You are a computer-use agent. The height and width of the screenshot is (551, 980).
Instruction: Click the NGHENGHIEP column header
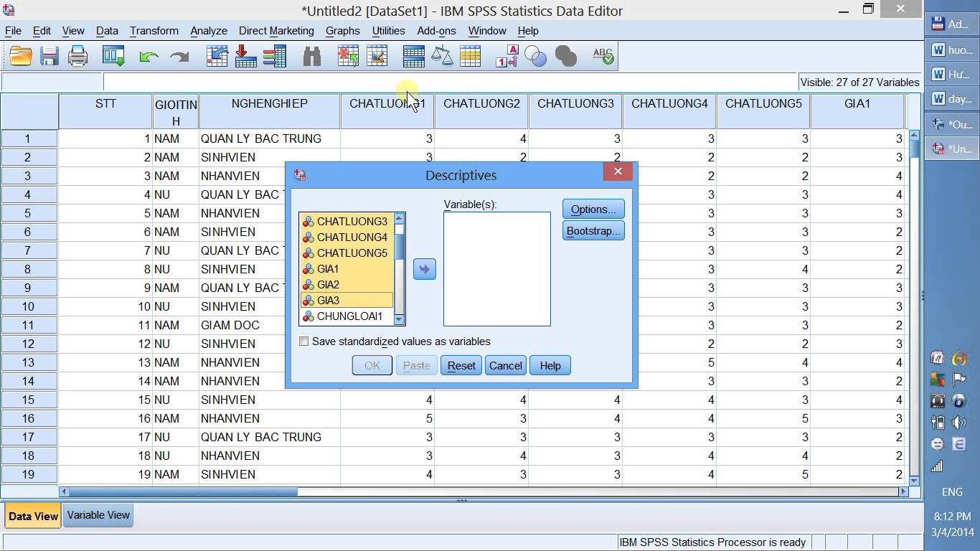click(270, 111)
